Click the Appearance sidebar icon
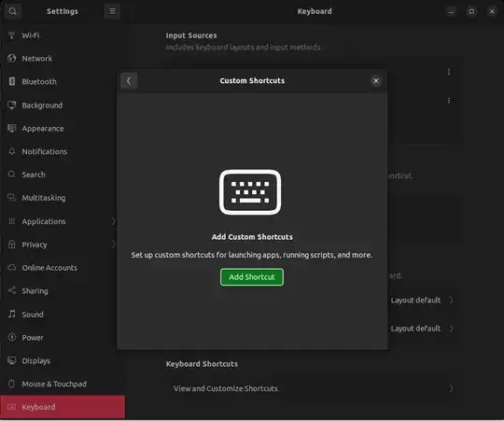Viewport: 504px width, 421px height. pos(11,128)
